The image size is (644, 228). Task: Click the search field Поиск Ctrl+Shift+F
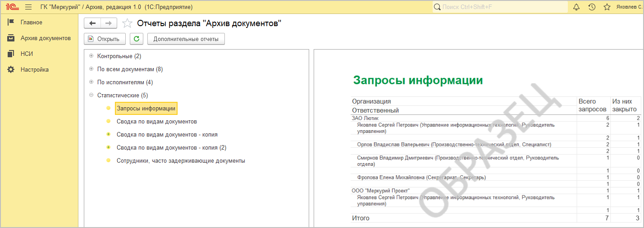(500, 7)
